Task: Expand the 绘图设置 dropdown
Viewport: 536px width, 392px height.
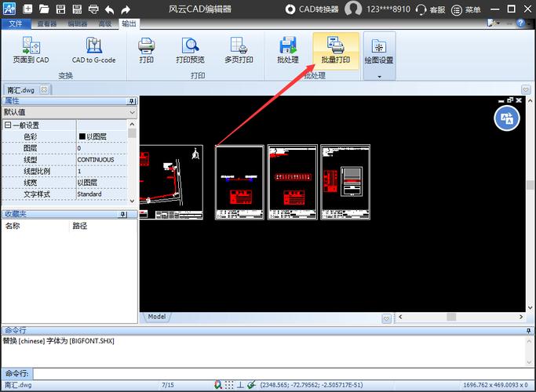Action: 379,77
